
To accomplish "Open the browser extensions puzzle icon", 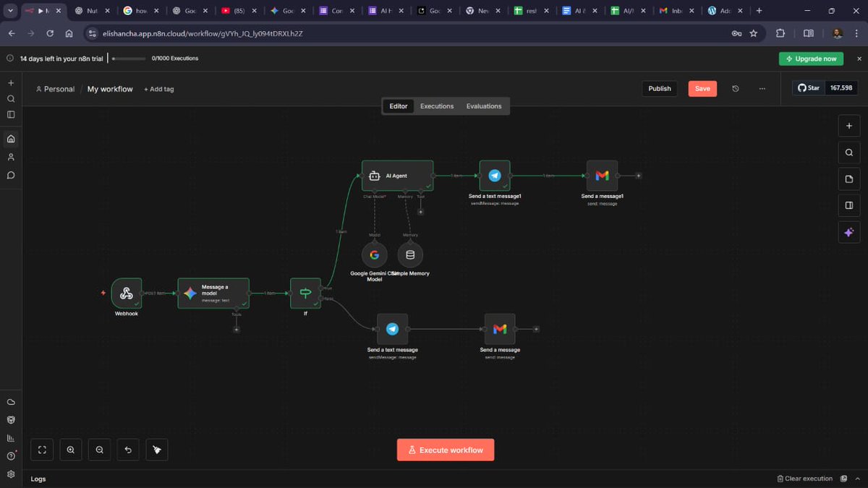I will tap(780, 33).
